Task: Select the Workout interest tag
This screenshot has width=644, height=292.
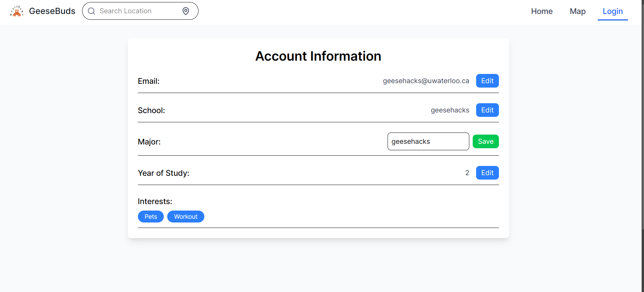Action: (186, 217)
